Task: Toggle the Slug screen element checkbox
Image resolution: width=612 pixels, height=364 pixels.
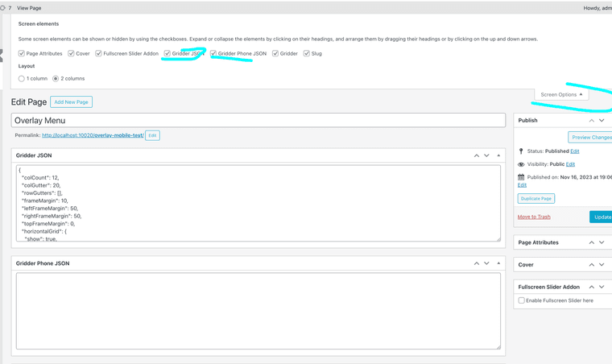Action: [x=307, y=54]
